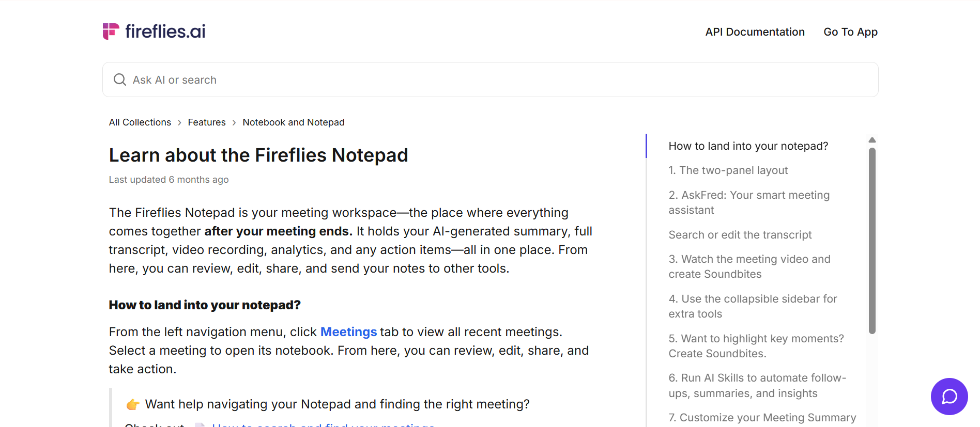Image resolution: width=980 pixels, height=427 pixels.
Task: Open Notebook and Notepad breadcrumb
Action: tap(294, 122)
